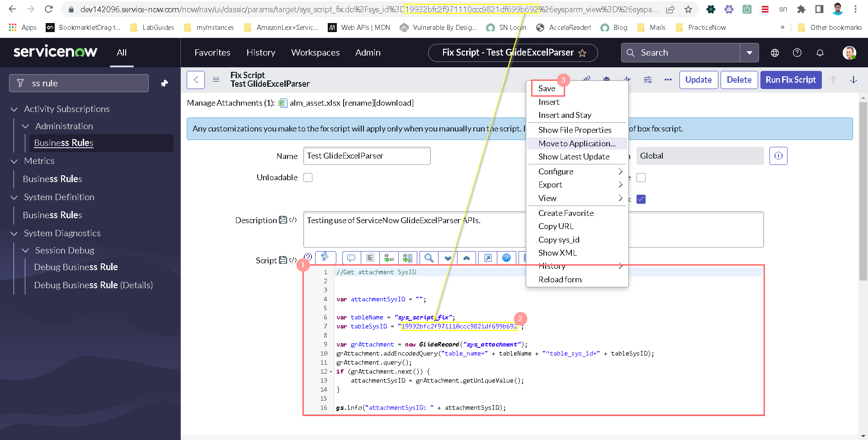
Task: Collapse the Activity Subscriptions section
Action: pos(14,109)
